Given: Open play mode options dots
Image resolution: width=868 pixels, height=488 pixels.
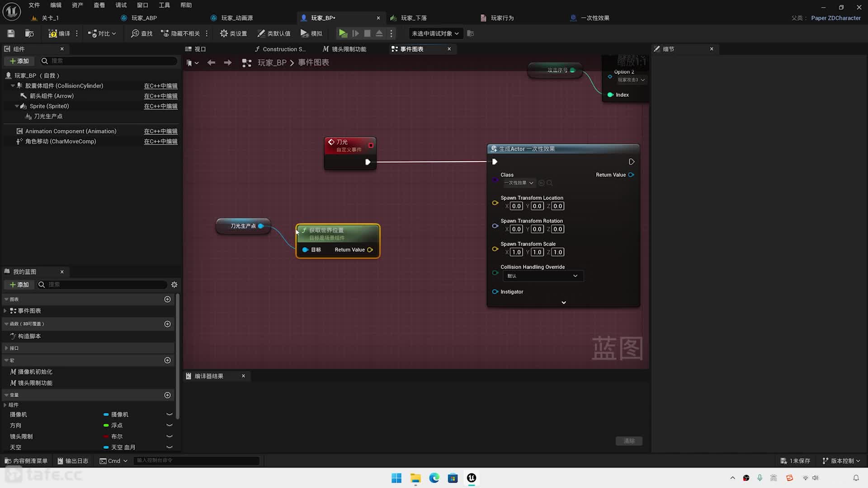Looking at the screenshot, I should pos(392,33).
